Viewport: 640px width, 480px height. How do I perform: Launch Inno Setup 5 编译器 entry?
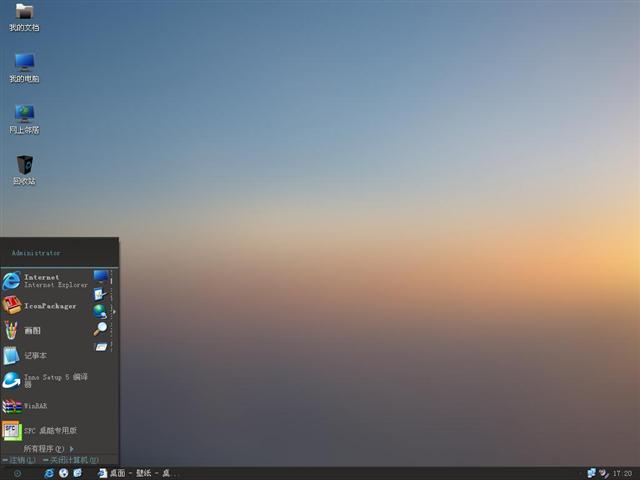(x=45, y=380)
